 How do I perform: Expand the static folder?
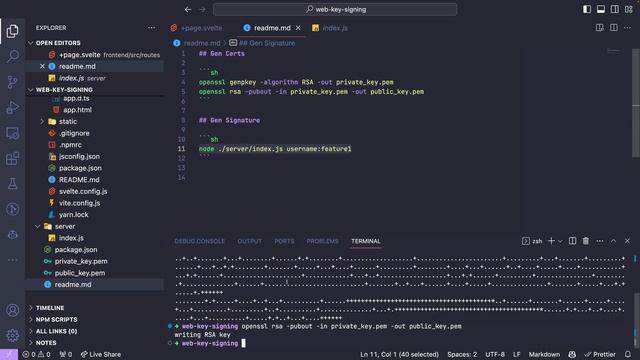coord(68,121)
